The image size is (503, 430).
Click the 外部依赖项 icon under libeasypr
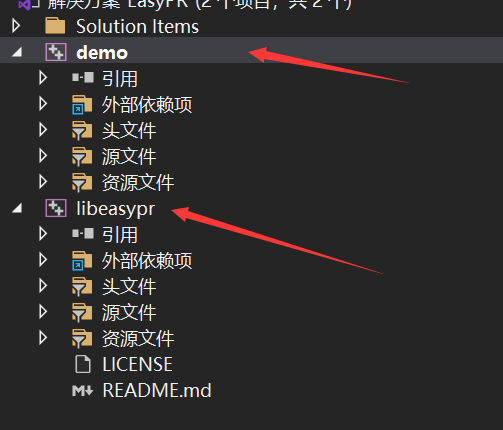[x=82, y=260]
